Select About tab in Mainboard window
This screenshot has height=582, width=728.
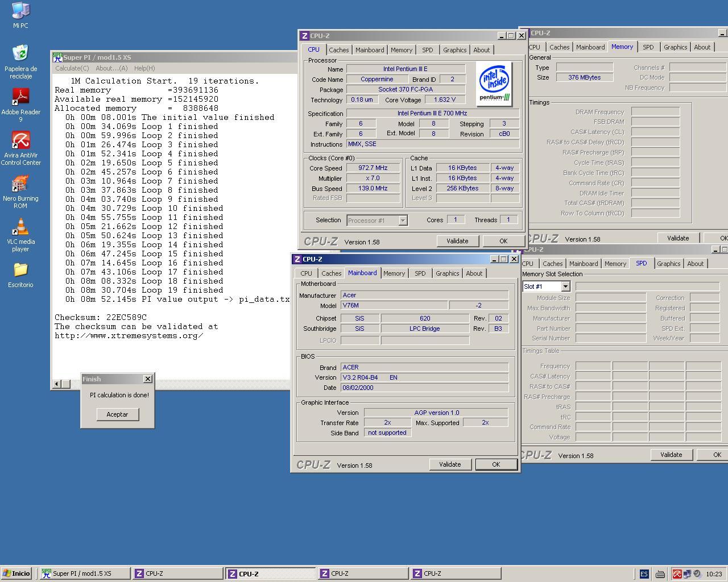point(474,273)
